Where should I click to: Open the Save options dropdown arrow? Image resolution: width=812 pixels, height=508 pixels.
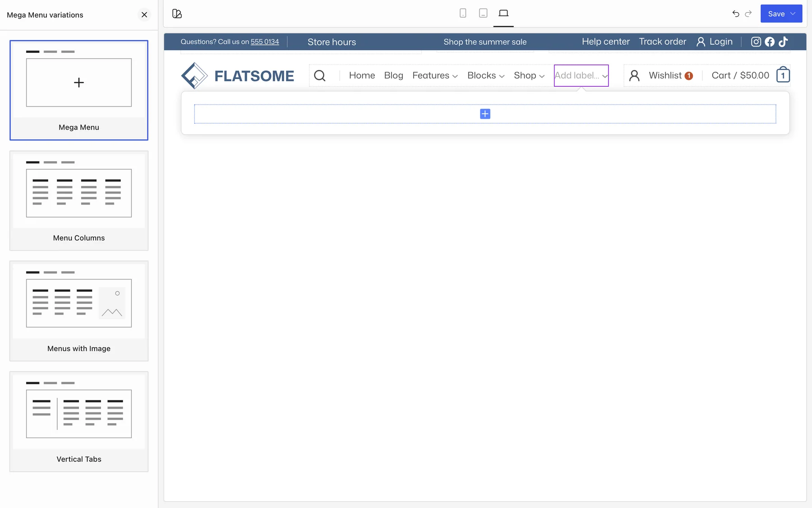tap(793, 14)
